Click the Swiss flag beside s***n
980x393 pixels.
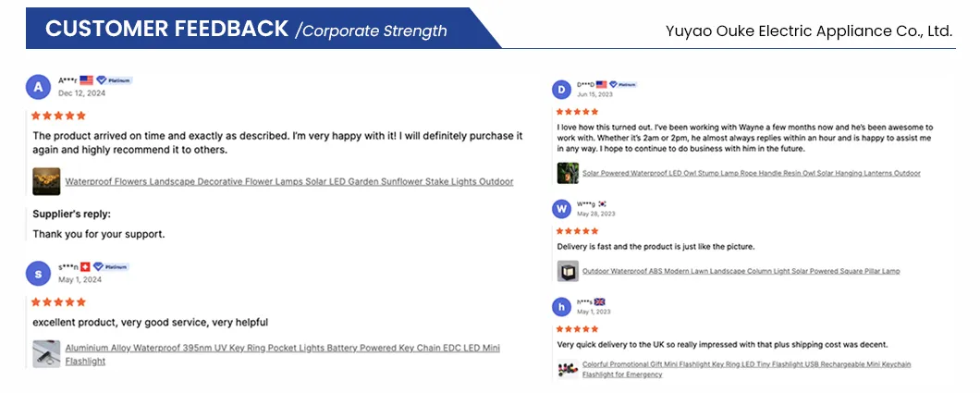pyautogui.click(x=87, y=266)
